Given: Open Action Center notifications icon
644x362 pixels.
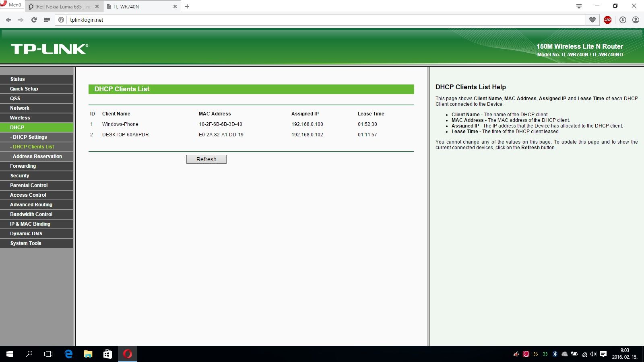Looking at the screenshot, I should (603, 354).
